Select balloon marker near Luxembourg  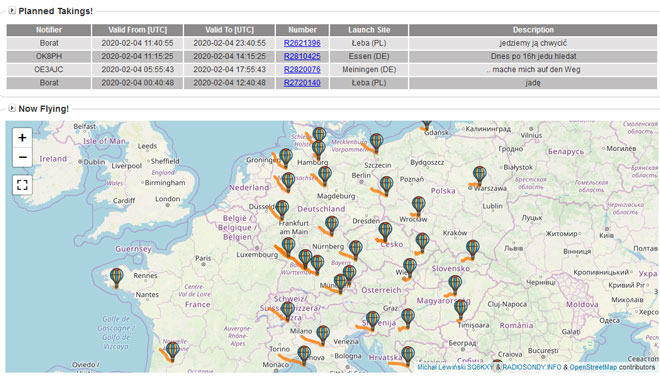[288, 247]
